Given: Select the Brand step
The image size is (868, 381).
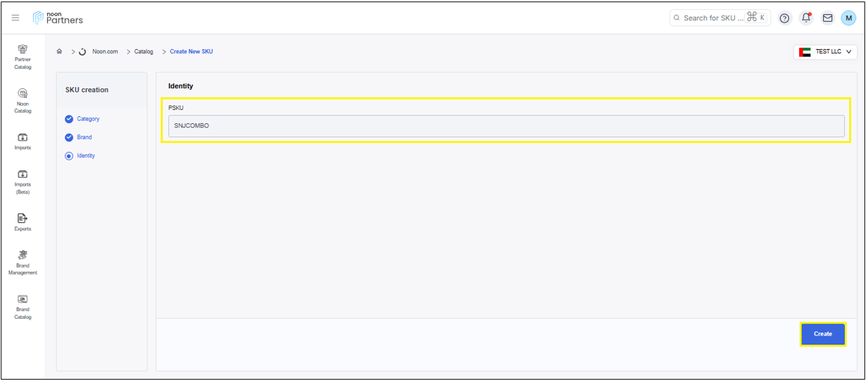Looking at the screenshot, I should pyautogui.click(x=84, y=137).
